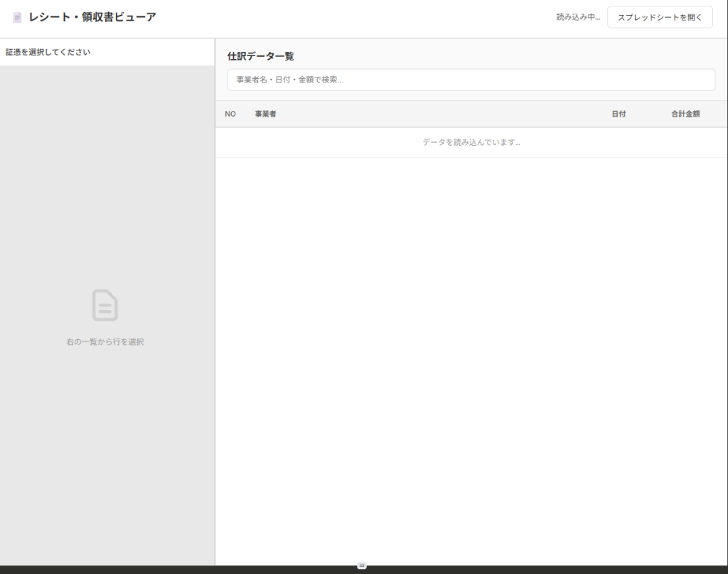
Task: Click the 日付 column header
Action: pos(619,114)
